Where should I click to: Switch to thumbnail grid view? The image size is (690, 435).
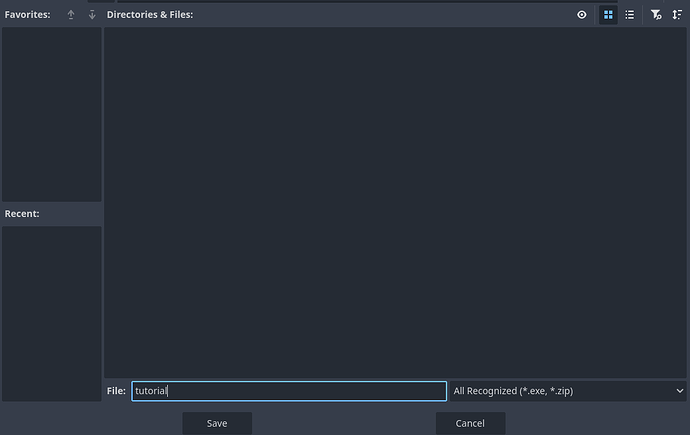tap(608, 15)
